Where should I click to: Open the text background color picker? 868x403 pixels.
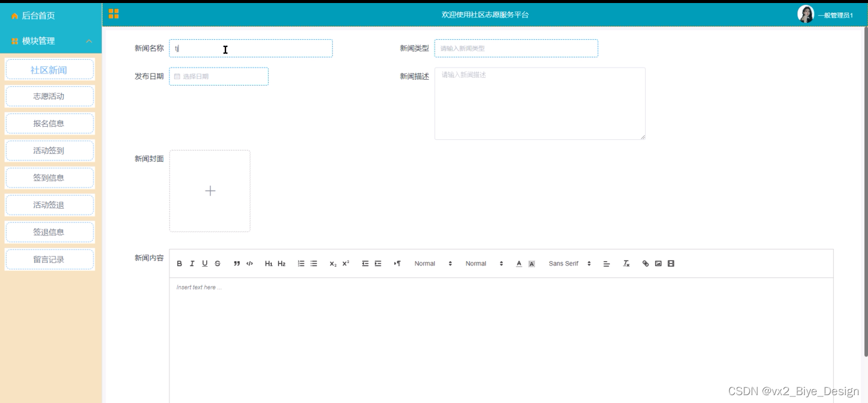[x=532, y=264]
